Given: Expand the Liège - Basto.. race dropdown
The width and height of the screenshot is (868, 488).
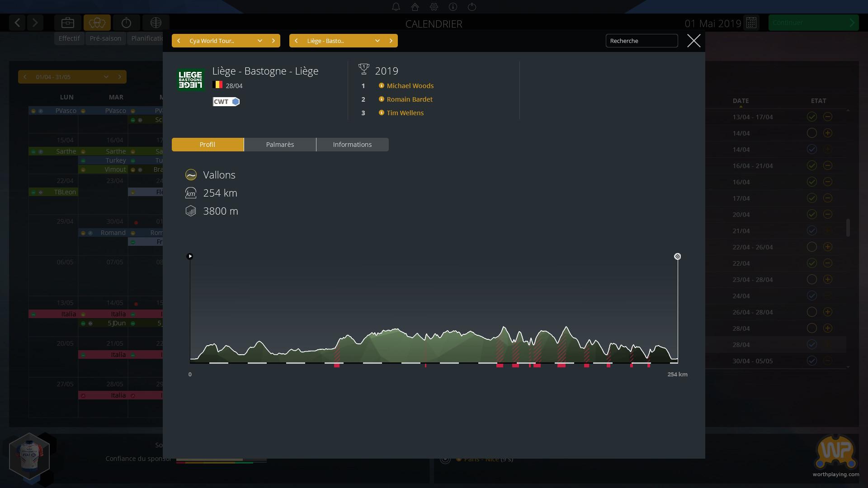Looking at the screenshot, I should (377, 41).
